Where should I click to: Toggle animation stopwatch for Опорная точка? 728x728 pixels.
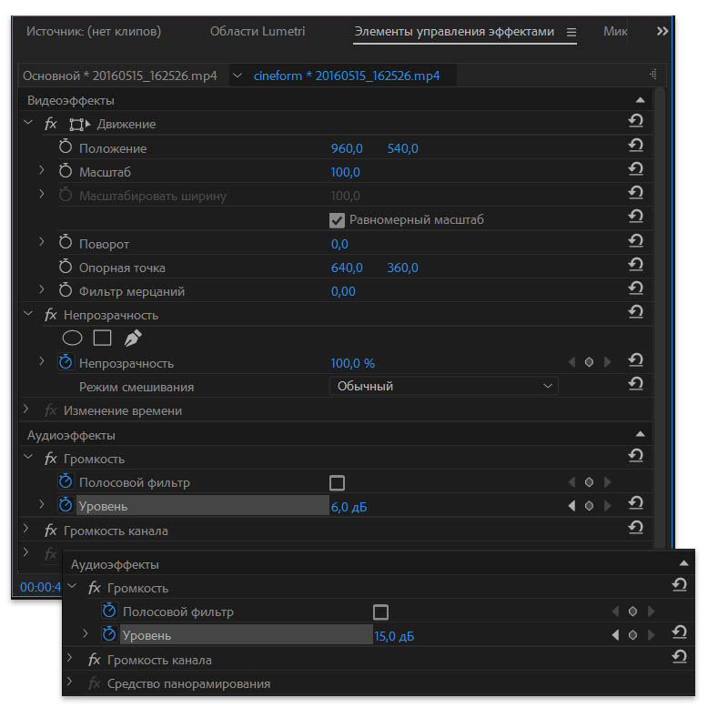(x=66, y=267)
